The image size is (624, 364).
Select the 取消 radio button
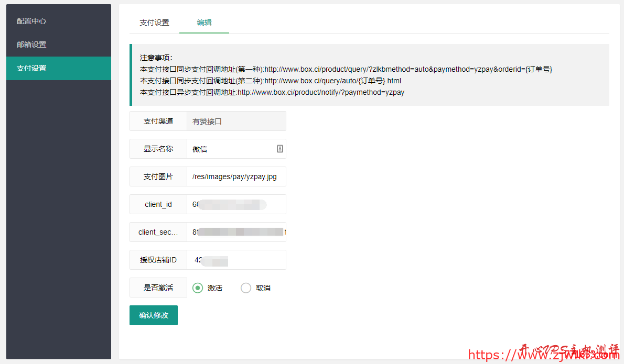tap(245, 288)
